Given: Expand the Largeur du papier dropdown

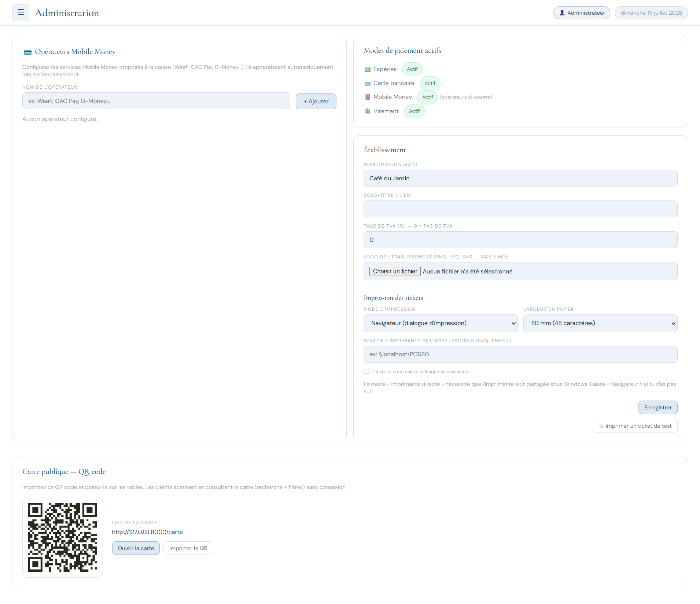Looking at the screenshot, I should pyautogui.click(x=600, y=323).
